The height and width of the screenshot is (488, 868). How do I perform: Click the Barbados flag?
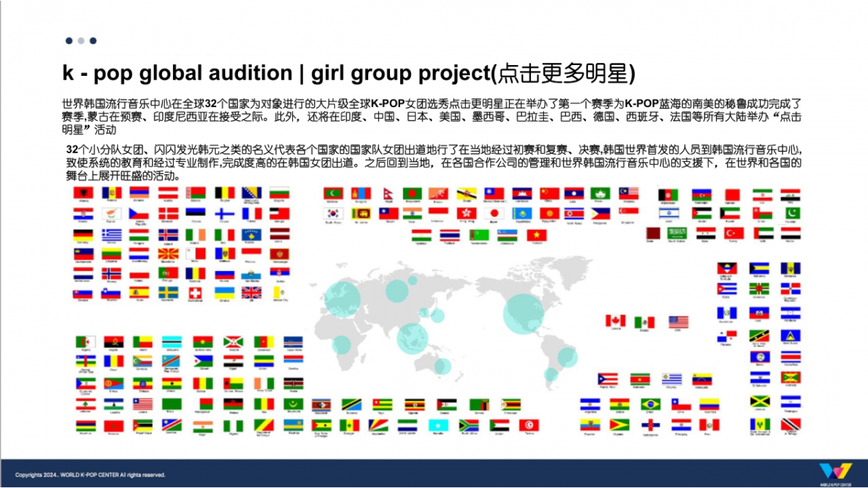[x=791, y=268]
